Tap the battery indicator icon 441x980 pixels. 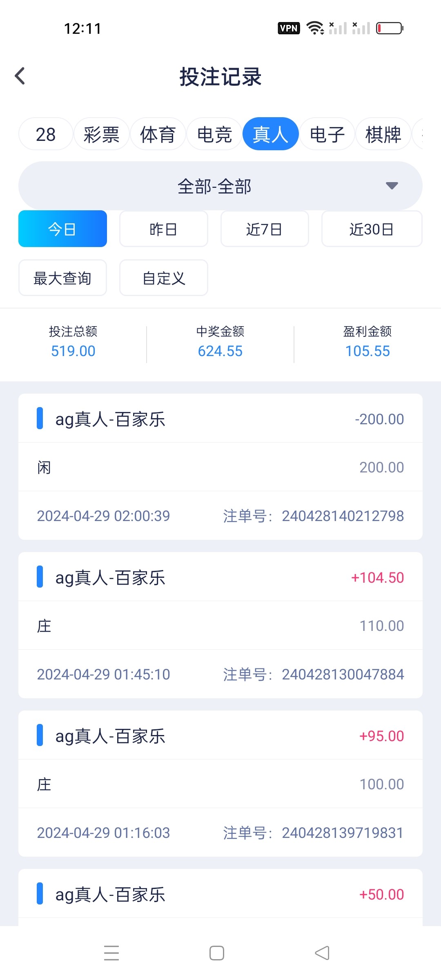coord(390,28)
